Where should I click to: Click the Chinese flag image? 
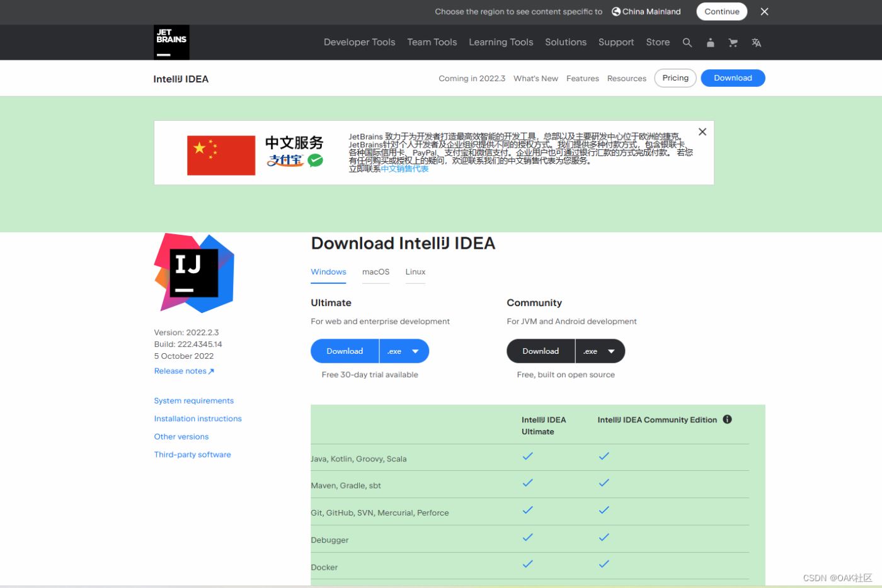pos(221,155)
